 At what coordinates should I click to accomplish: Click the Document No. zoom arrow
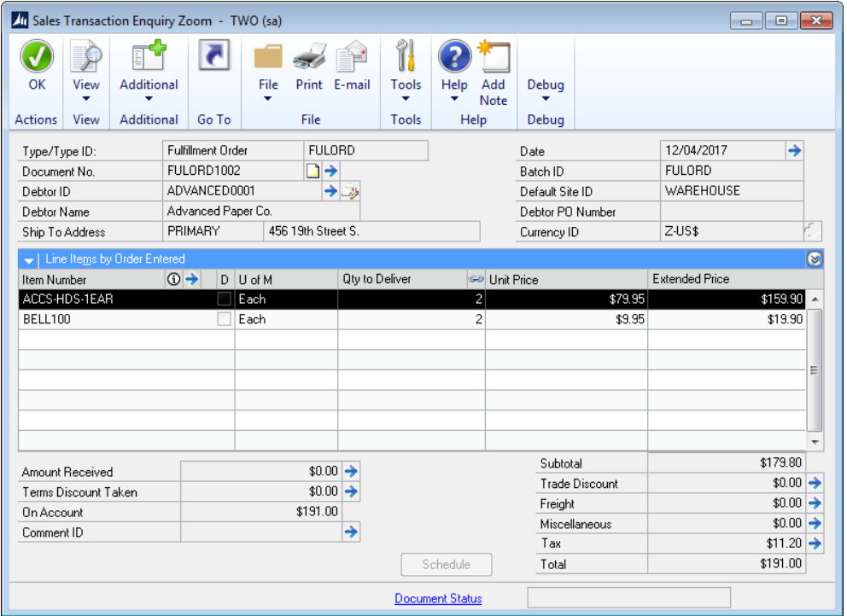tap(331, 171)
